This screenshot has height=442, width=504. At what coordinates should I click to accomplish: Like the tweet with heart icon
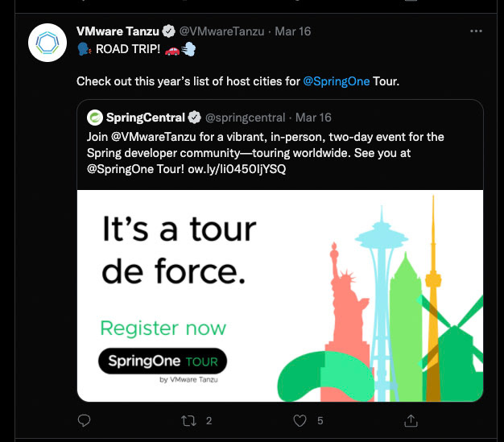click(x=300, y=420)
